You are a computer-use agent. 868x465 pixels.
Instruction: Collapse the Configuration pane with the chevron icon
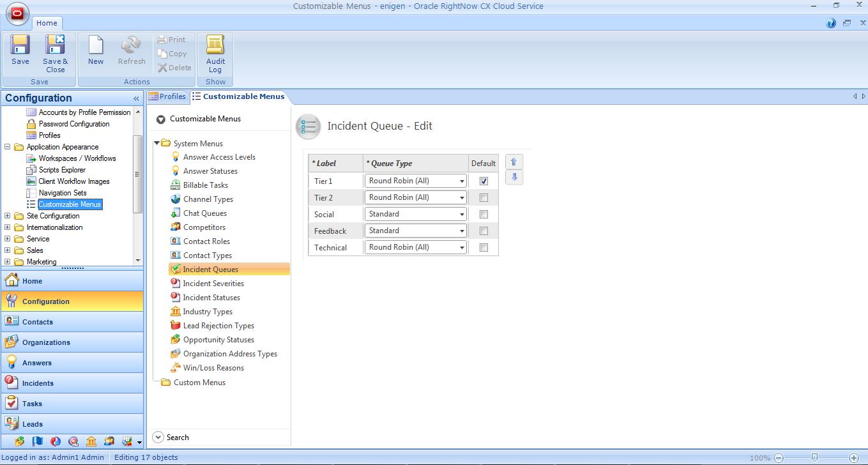point(136,98)
